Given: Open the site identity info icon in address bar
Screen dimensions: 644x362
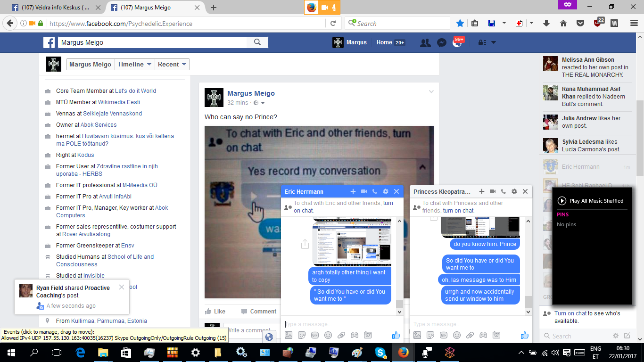Looking at the screenshot, I should coord(23,23).
